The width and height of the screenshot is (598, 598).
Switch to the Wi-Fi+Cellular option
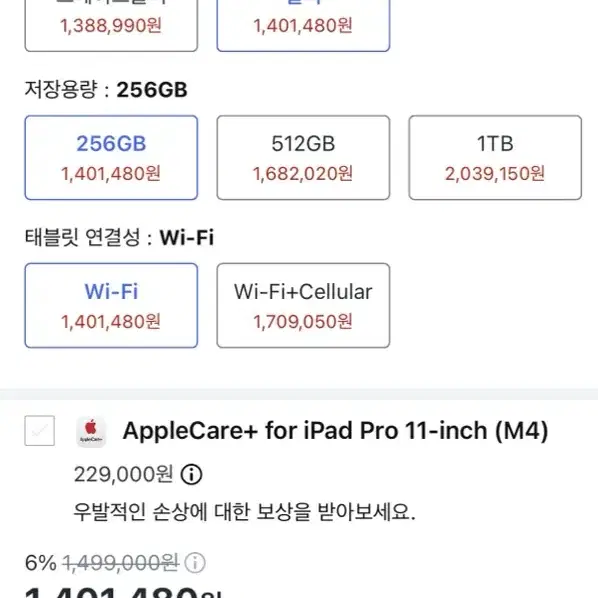coord(303,305)
